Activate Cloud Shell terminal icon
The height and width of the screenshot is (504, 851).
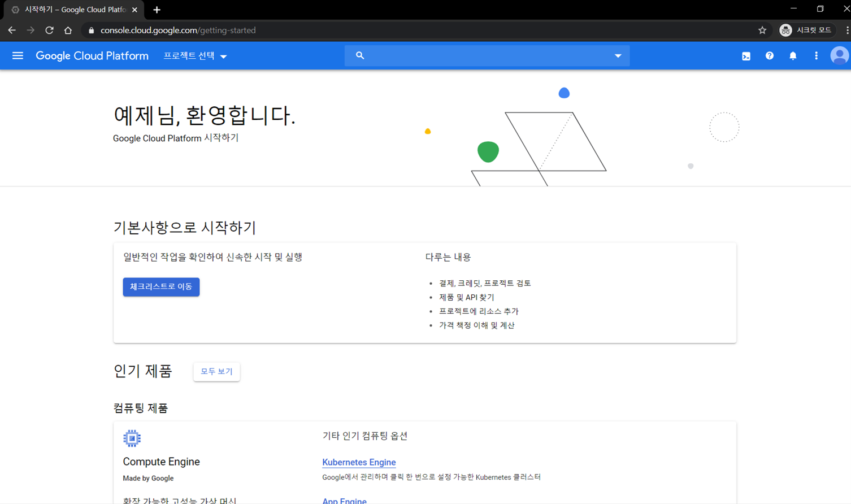coord(746,56)
